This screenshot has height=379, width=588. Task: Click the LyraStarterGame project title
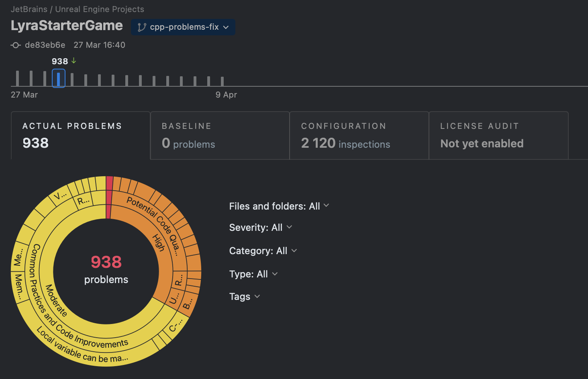(x=67, y=26)
